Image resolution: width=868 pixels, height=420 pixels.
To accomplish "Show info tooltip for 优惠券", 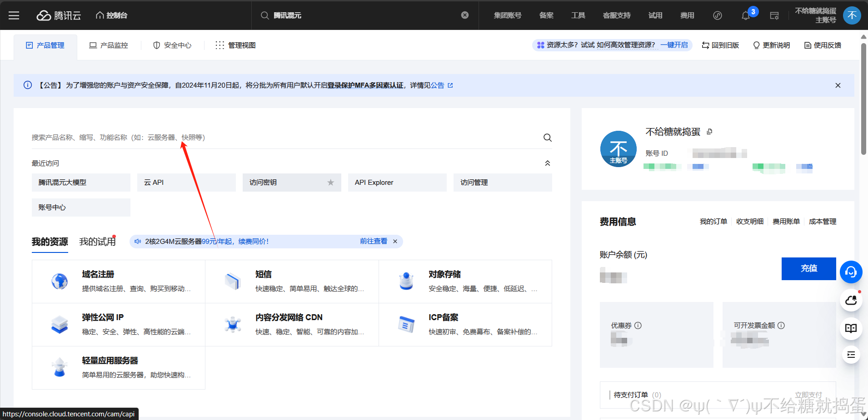I will pos(638,326).
